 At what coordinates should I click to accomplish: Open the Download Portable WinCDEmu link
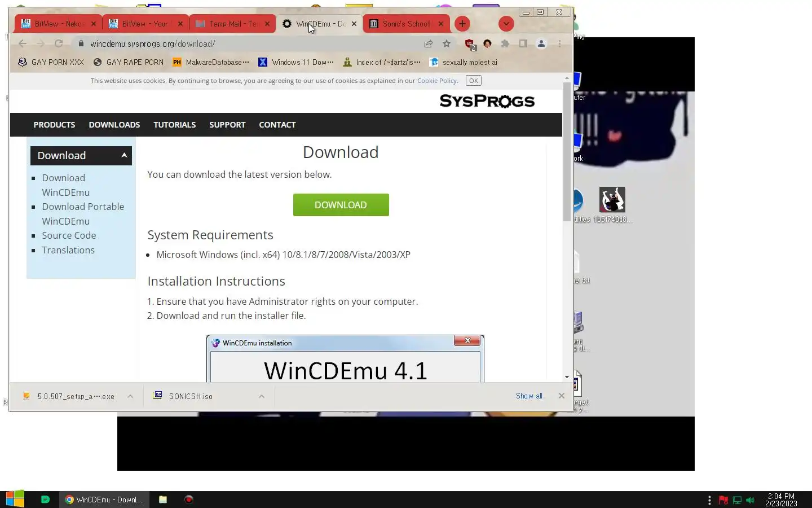click(83, 214)
